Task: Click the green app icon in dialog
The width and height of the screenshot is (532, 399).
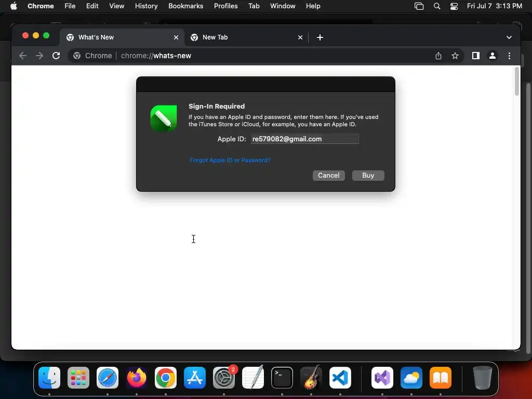Action: 164,118
